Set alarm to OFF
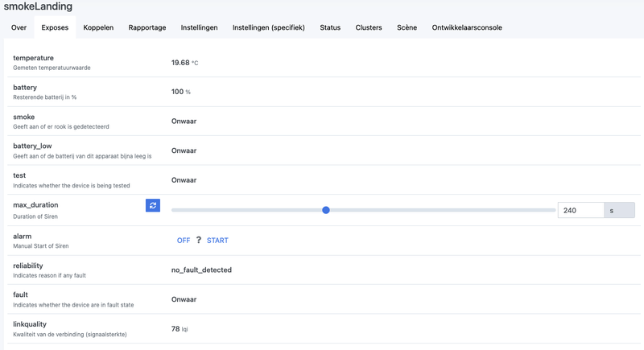Image resolution: width=644 pixels, height=350 pixels. point(184,241)
